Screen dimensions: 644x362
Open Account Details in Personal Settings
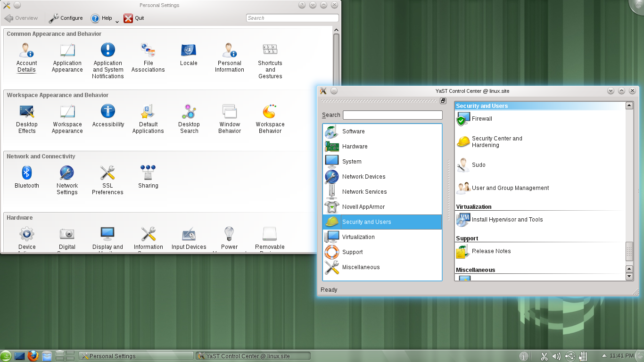pyautogui.click(x=26, y=58)
